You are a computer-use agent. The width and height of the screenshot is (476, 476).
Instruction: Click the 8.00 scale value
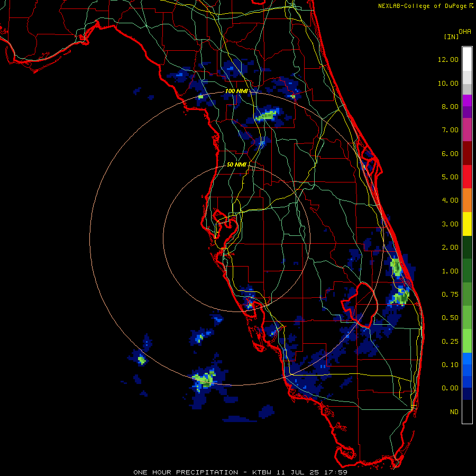450,106
